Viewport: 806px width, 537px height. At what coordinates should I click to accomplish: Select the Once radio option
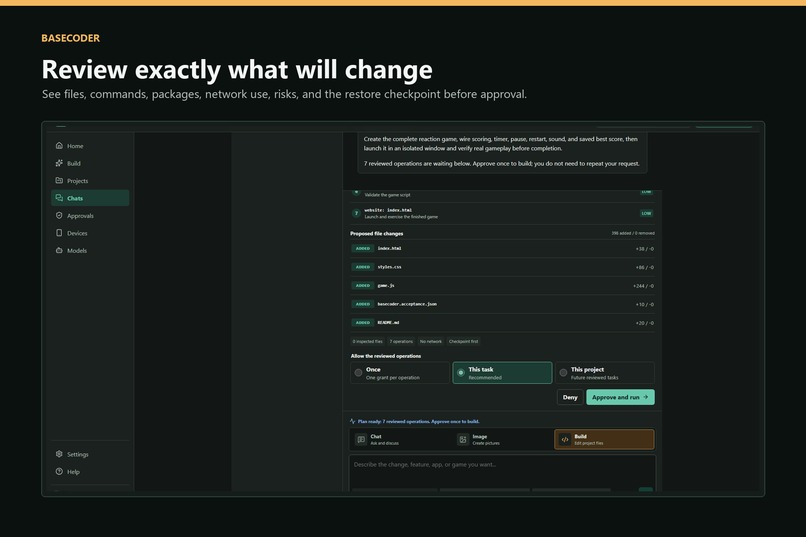[358, 373]
